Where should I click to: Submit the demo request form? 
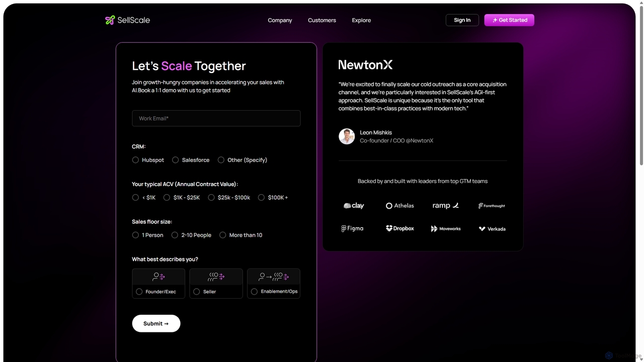click(x=156, y=323)
